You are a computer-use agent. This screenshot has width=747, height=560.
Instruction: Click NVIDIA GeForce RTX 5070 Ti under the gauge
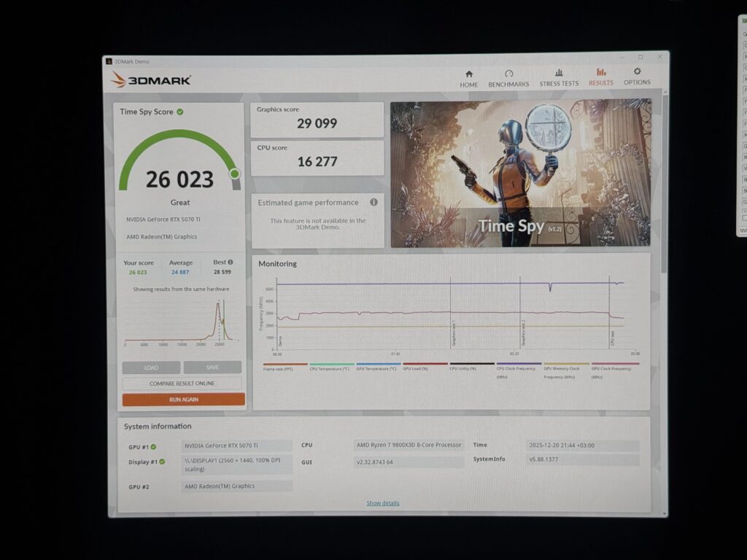163,219
